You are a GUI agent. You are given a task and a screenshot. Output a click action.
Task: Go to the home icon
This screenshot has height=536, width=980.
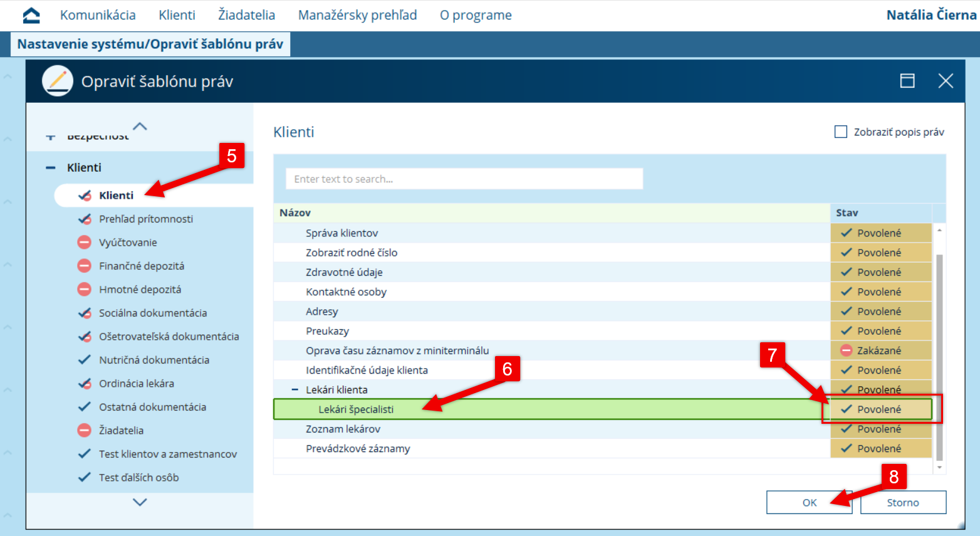pyautogui.click(x=31, y=15)
